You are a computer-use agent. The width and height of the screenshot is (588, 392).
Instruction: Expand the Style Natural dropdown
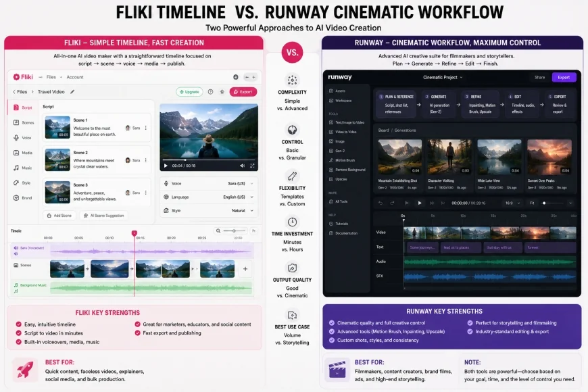(x=209, y=210)
